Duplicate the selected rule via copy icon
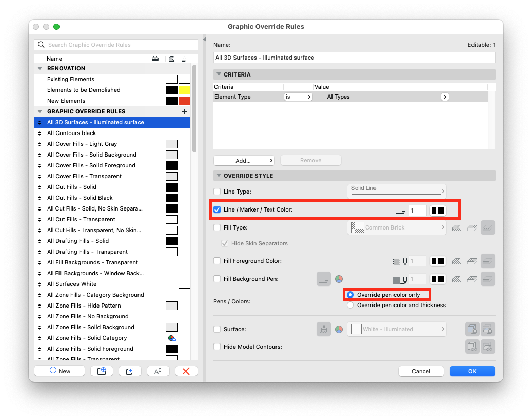532x420 pixels. (x=130, y=371)
